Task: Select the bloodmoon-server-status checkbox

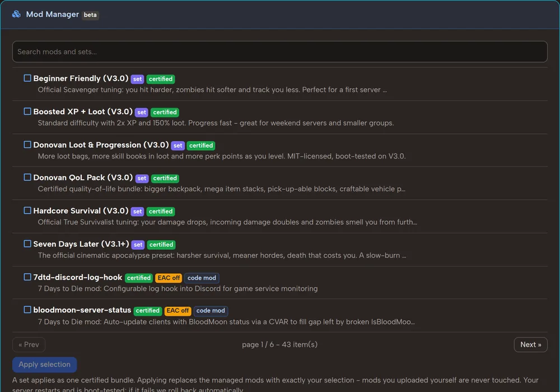Action: pos(27,310)
